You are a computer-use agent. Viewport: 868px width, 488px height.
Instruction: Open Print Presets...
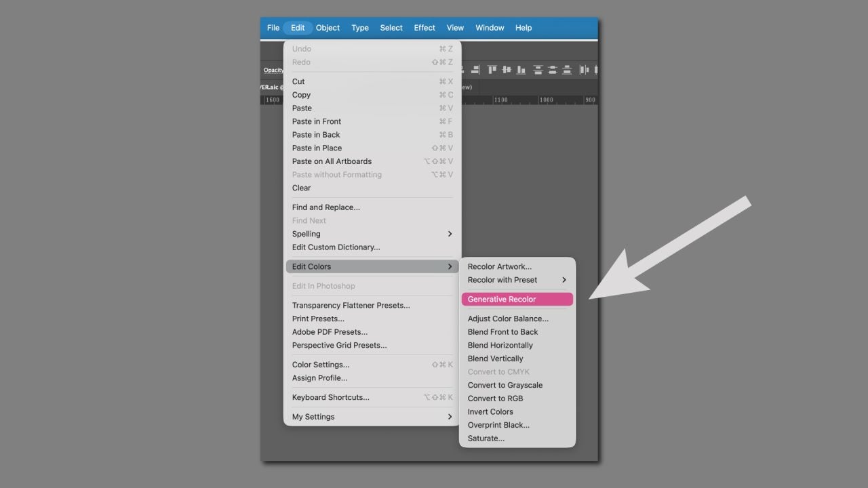point(372,319)
